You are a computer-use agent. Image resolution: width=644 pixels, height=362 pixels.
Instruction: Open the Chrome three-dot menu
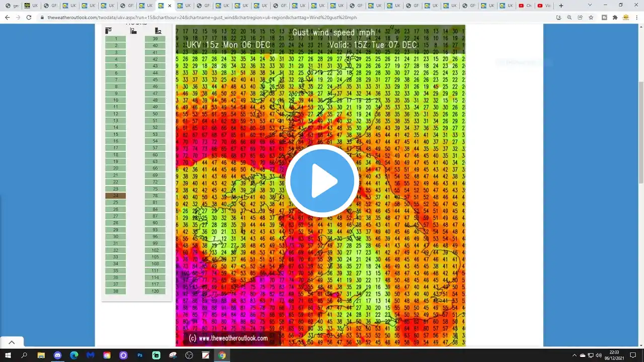click(x=637, y=17)
